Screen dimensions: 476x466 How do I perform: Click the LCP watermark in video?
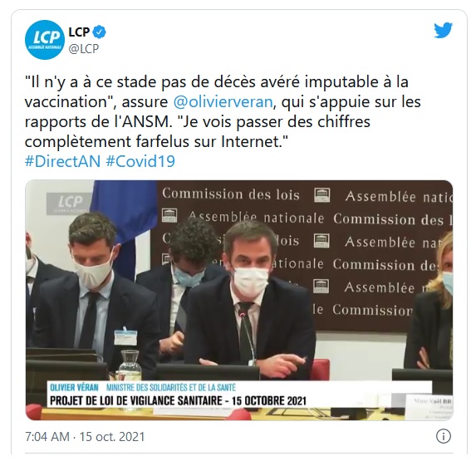(69, 204)
